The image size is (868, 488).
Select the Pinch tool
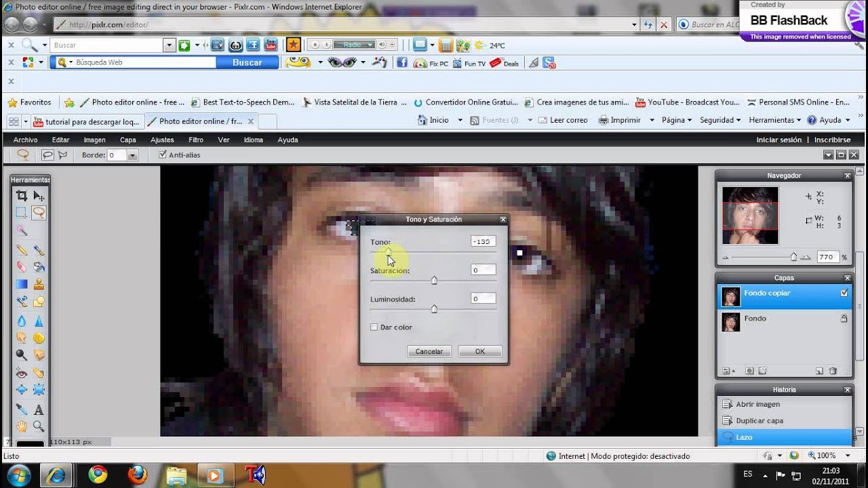[x=39, y=390]
